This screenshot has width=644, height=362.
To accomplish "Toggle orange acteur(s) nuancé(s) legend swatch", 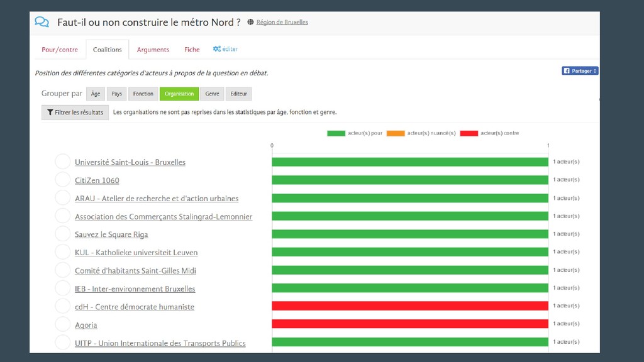I will click(396, 133).
